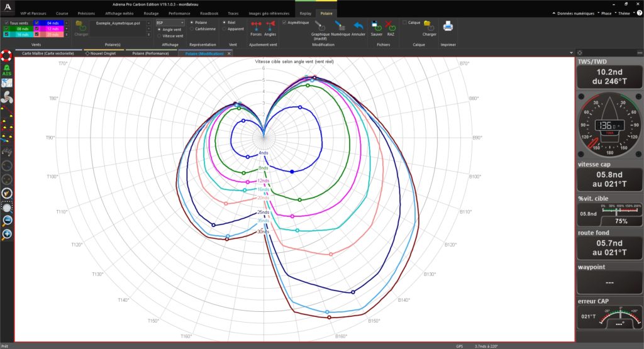Viewport: 644px width, 349px height.
Task: Collapse ribbon with caret before Données numériques
Action: click(x=554, y=13)
